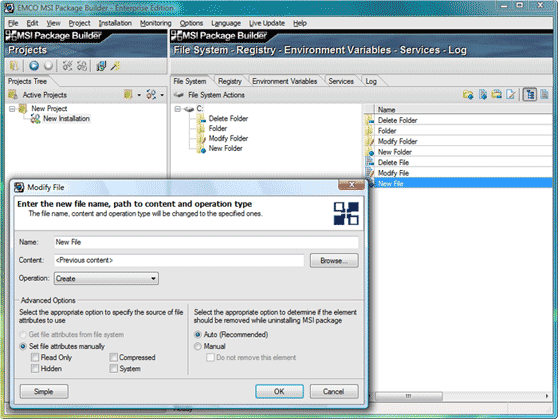Enable the Compressed checkbox
Screen dimensions: 558x419
pos(114,357)
